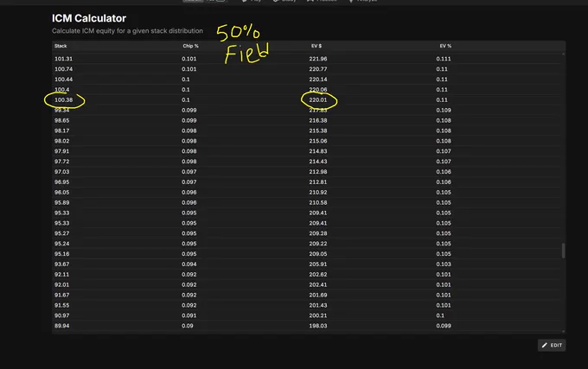The image size is (588, 369).
Task: Select stack value 89.94
Action: coord(62,326)
